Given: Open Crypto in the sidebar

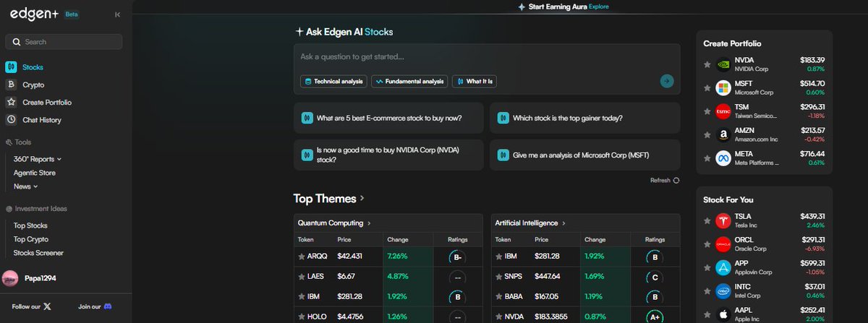Looking at the screenshot, I should coord(33,85).
